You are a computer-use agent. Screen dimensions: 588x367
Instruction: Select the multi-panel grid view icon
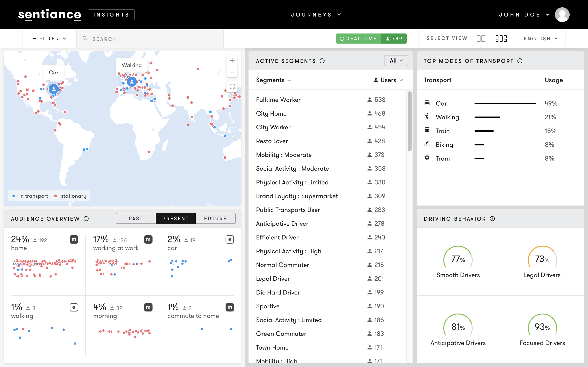501,39
